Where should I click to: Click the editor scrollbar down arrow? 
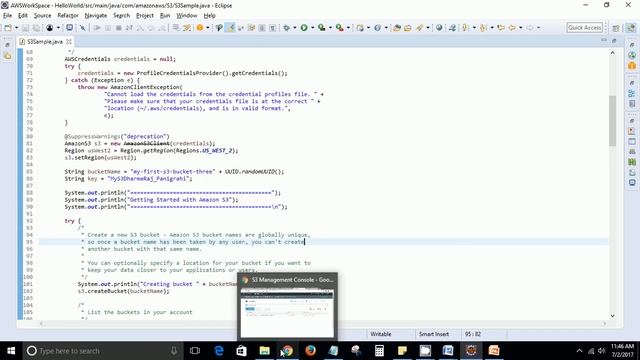coord(612,316)
